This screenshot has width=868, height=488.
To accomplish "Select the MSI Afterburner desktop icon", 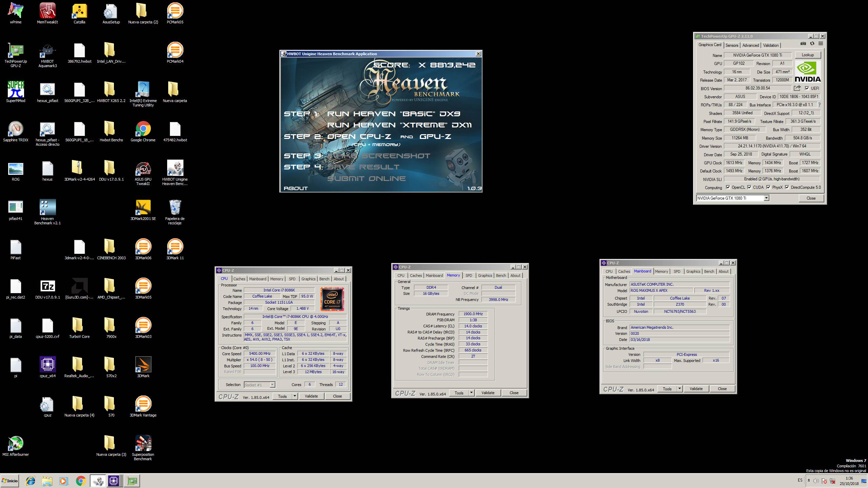I will point(16,445).
